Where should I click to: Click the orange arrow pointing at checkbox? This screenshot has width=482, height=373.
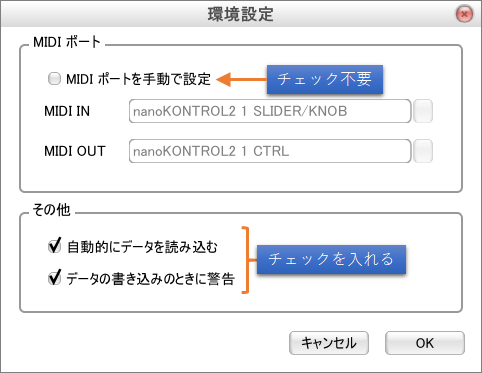pos(241,79)
